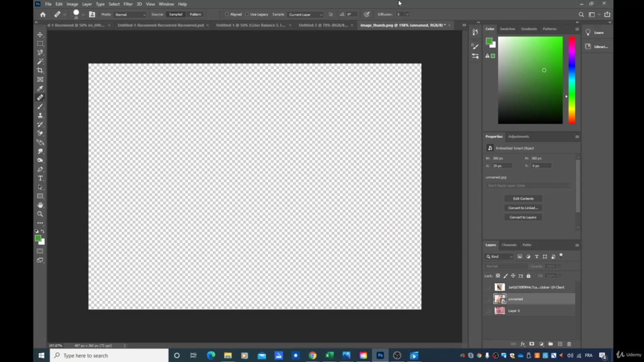Toggle visibility of October-19-Client layer

[489, 288]
